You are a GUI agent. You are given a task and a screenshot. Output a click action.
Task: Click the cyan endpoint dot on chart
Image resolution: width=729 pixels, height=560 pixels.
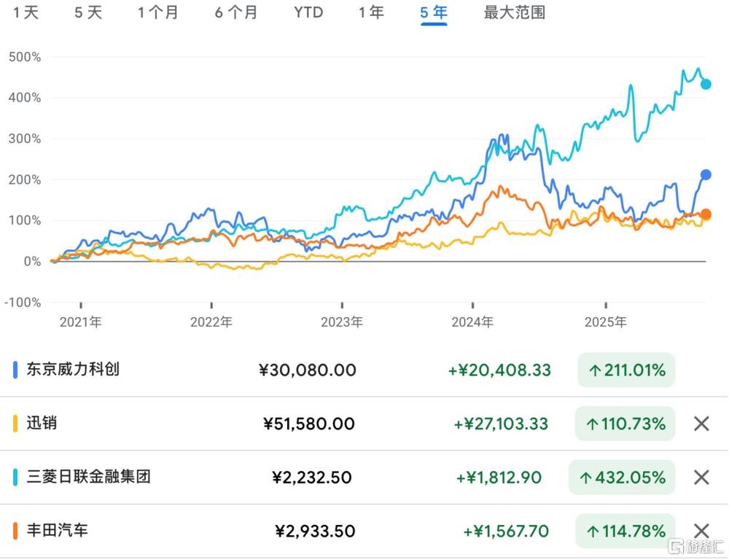[x=705, y=85]
